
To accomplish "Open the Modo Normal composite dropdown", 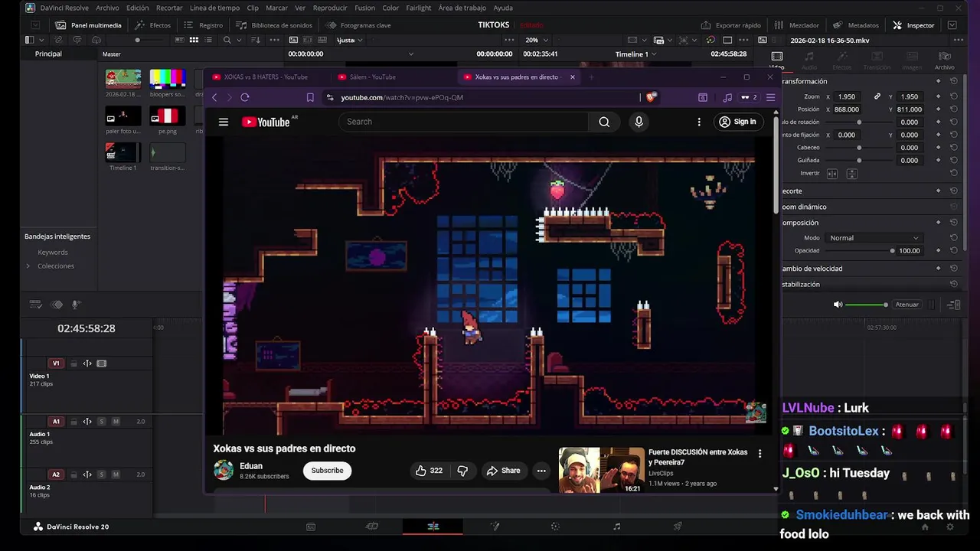I will tap(874, 238).
